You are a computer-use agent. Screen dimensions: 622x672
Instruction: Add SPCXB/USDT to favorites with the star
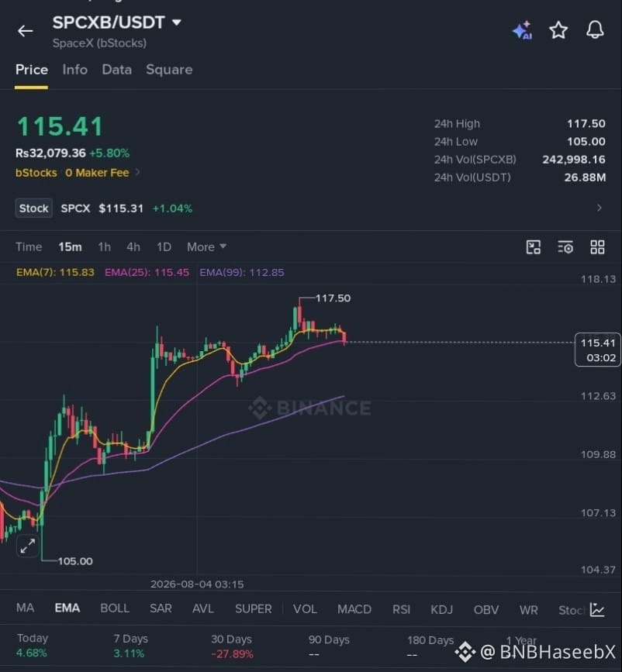(x=558, y=30)
